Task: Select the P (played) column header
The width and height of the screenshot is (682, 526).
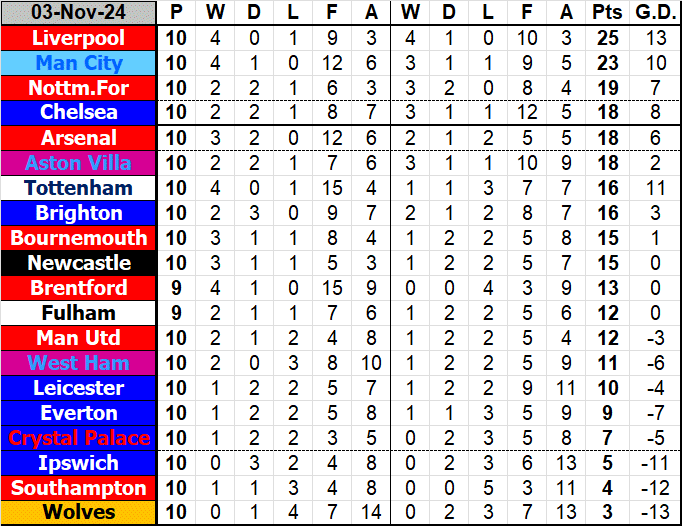Action: [177, 13]
